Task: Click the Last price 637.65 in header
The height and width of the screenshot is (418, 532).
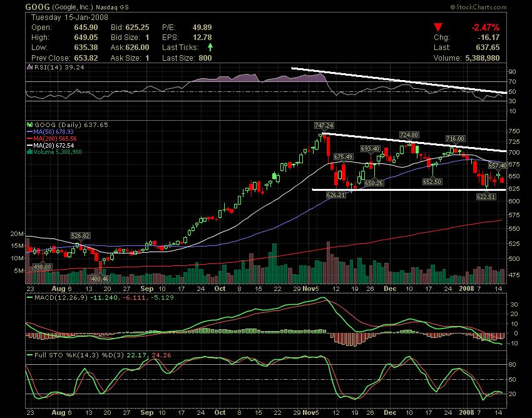Action: pyautogui.click(x=488, y=48)
